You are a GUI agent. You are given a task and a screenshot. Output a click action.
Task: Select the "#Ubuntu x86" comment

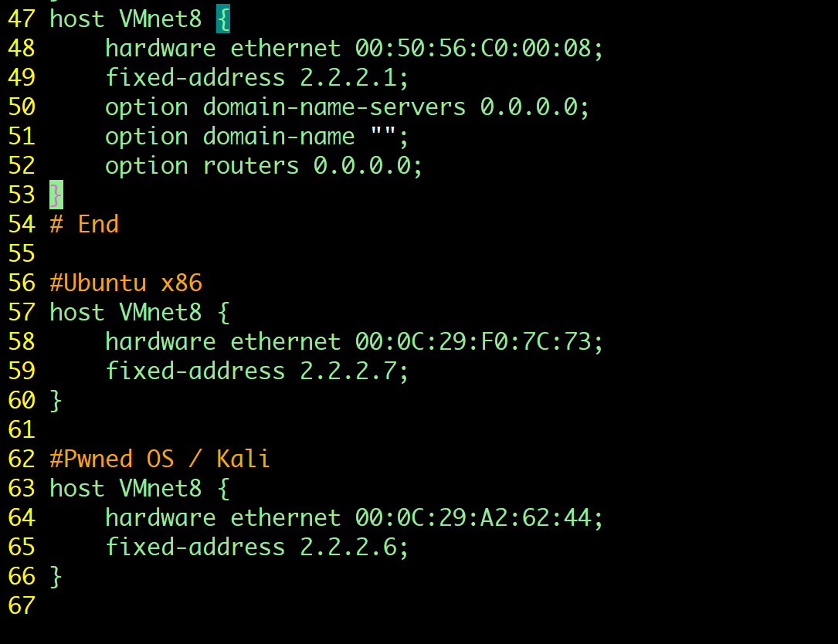coord(126,283)
